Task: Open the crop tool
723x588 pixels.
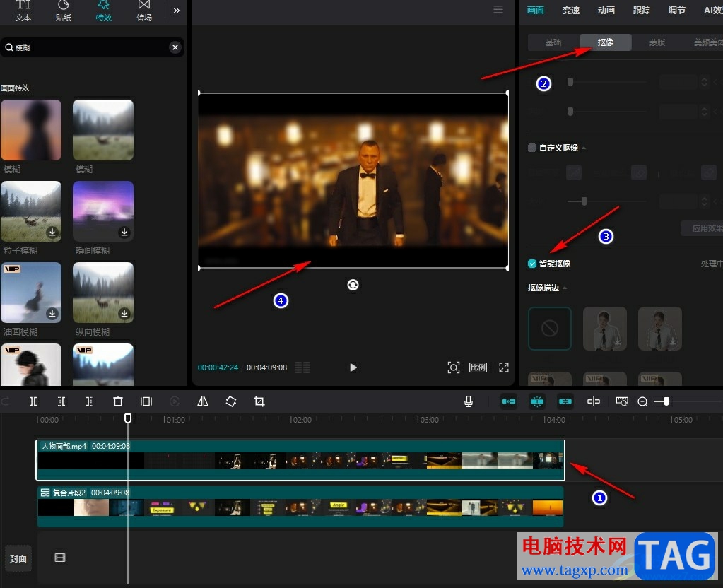Action: (x=259, y=401)
